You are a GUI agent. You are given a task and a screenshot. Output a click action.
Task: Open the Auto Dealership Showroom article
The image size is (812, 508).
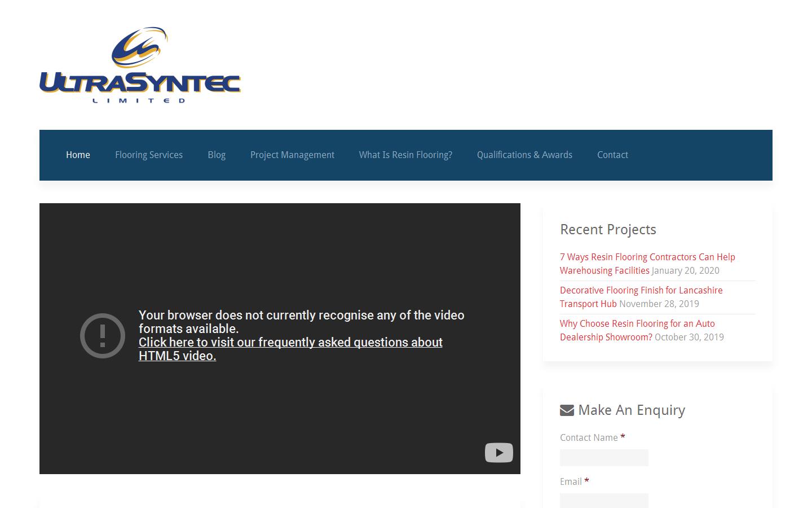coord(637,330)
